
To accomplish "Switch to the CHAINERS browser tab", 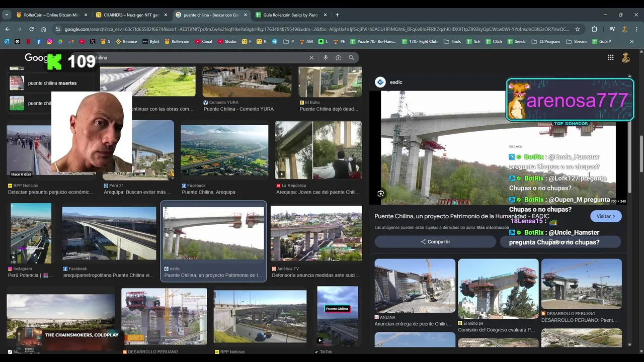I will point(131,15).
